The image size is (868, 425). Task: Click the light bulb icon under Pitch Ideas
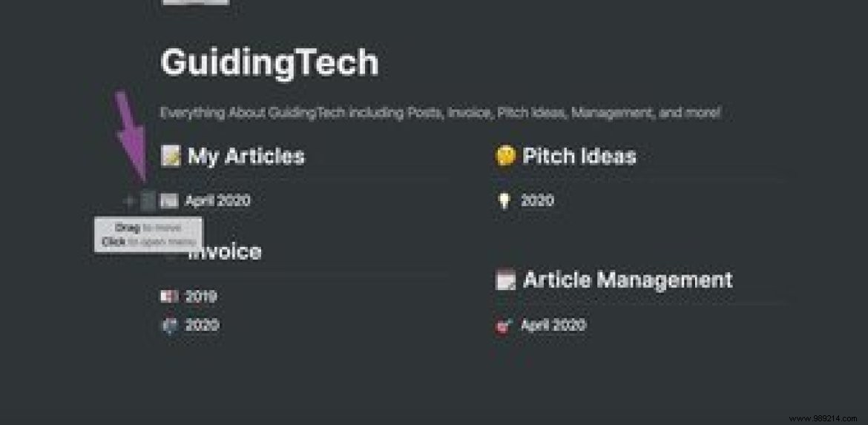504,201
